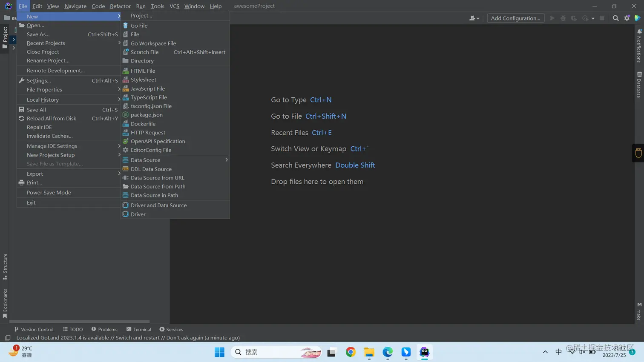Show hidden system tray icons chevron
This screenshot has height=362, width=644.
click(x=545, y=352)
